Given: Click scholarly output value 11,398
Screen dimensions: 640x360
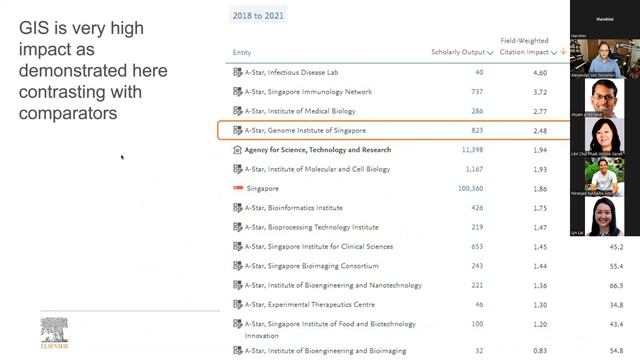Looking at the screenshot, I should (x=472, y=150).
